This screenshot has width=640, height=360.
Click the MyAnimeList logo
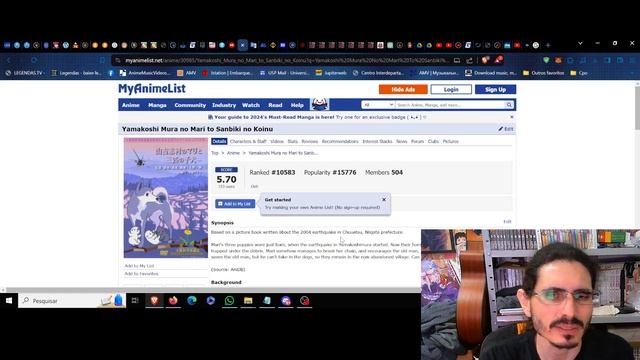point(152,89)
